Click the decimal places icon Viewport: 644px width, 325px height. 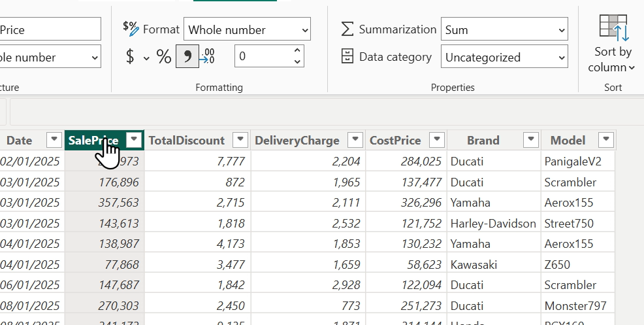point(207,57)
